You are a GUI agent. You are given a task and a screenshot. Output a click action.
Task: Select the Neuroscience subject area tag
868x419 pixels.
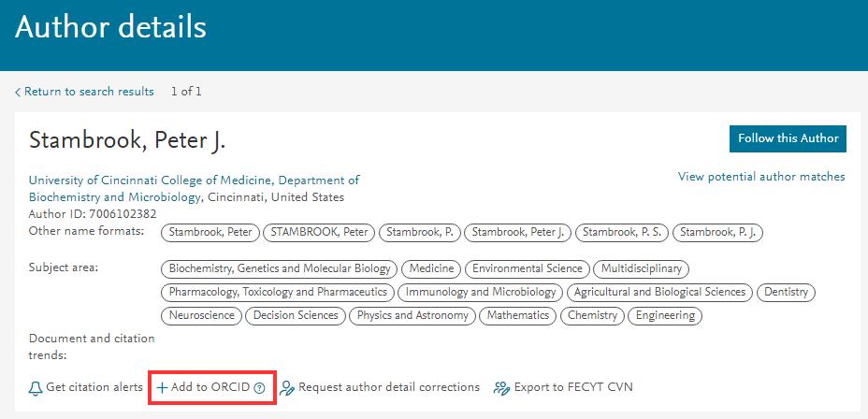tap(202, 315)
